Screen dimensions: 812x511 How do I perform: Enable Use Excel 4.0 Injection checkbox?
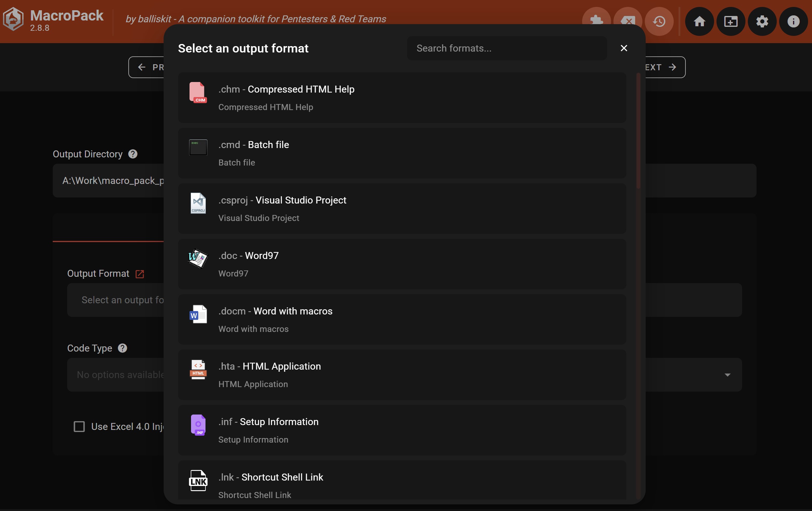[79, 426]
